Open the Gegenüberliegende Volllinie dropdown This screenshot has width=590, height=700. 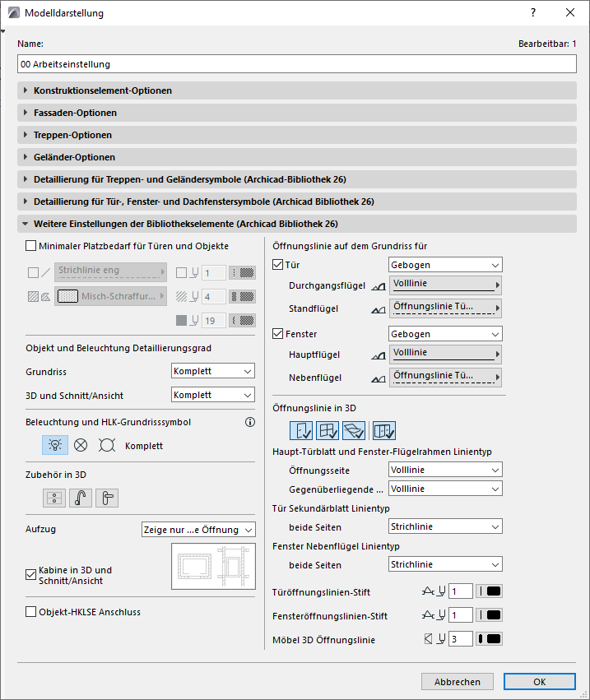click(x=445, y=489)
